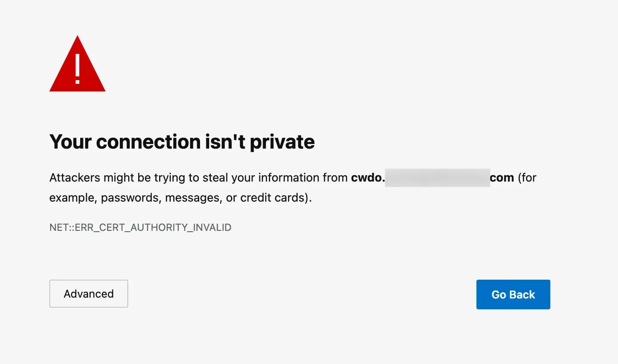Image resolution: width=618 pixels, height=364 pixels.
Task: Click the red warning triangle icon
Action: (x=77, y=67)
